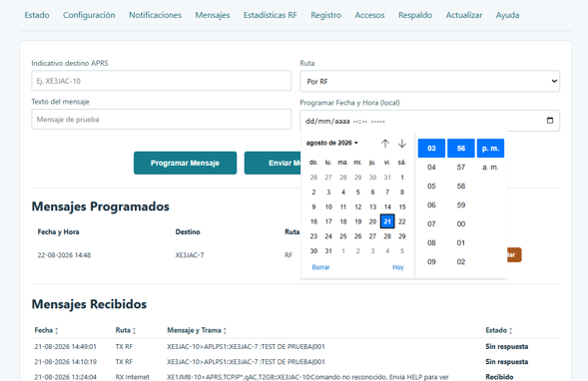This screenshot has width=588, height=381.
Task: Open the Estado tab
Action: coord(37,15)
